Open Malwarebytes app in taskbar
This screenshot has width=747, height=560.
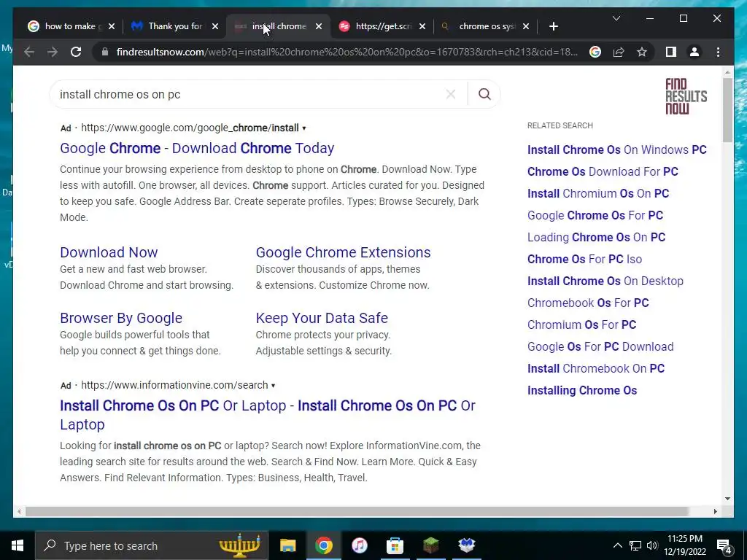(466, 545)
